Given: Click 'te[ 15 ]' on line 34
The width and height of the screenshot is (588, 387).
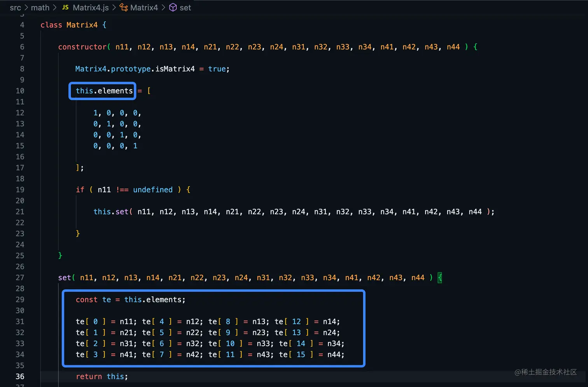Looking at the screenshot, I should (296, 354).
